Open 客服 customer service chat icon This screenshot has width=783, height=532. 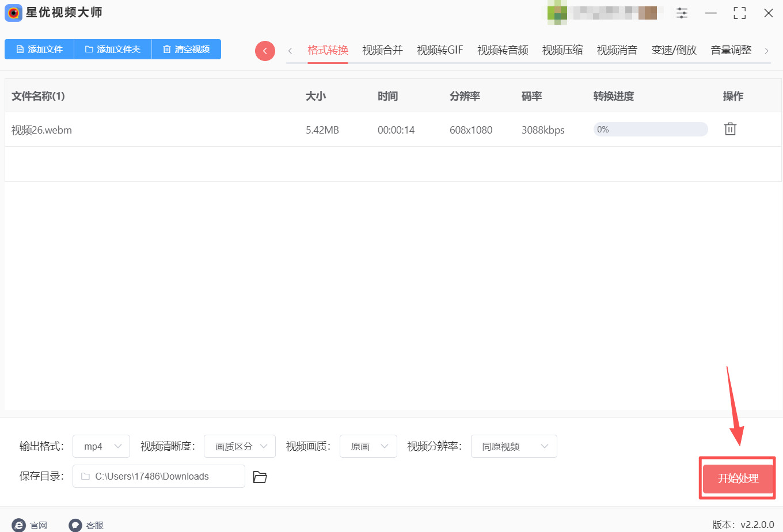click(75, 525)
